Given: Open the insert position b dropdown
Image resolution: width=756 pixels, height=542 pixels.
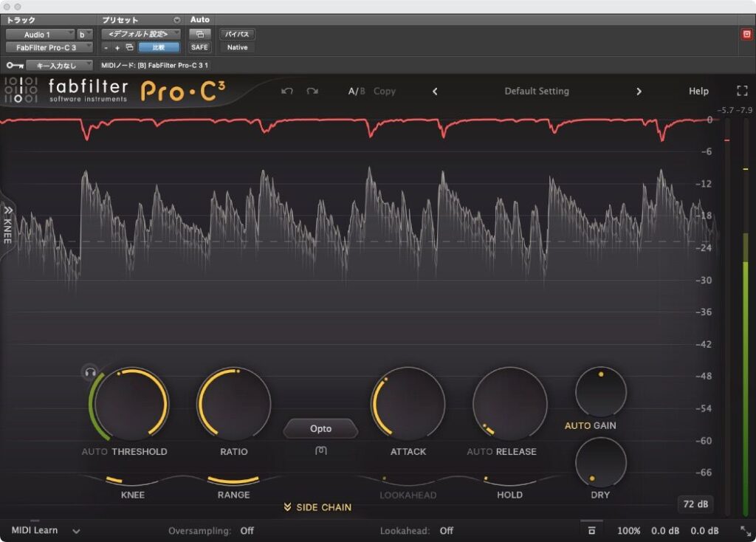Looking at the screenshot, I should 84,34.
